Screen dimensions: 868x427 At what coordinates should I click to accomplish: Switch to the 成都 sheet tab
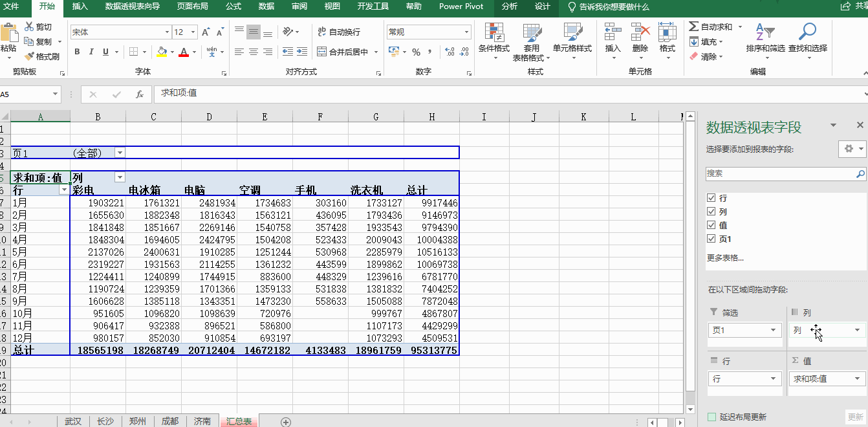click(x=170, y=421)
